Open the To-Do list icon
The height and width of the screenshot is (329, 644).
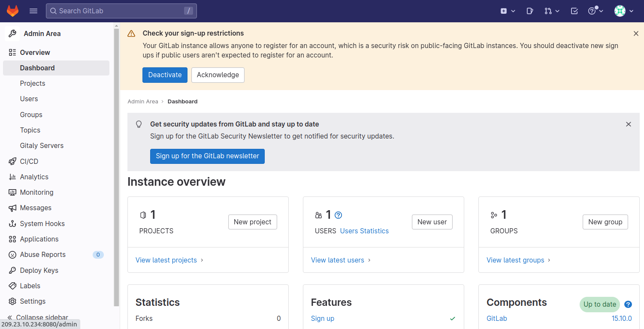[x=574, y=11]
